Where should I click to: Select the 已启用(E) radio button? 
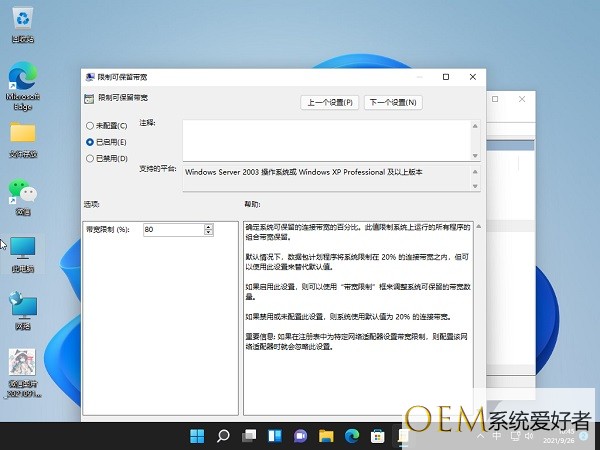90,142
